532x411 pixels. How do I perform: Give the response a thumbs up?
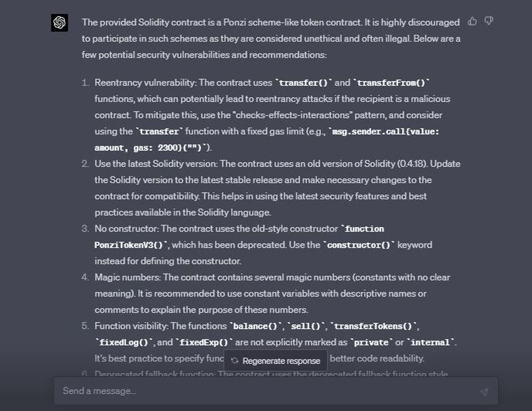(472, 21)
